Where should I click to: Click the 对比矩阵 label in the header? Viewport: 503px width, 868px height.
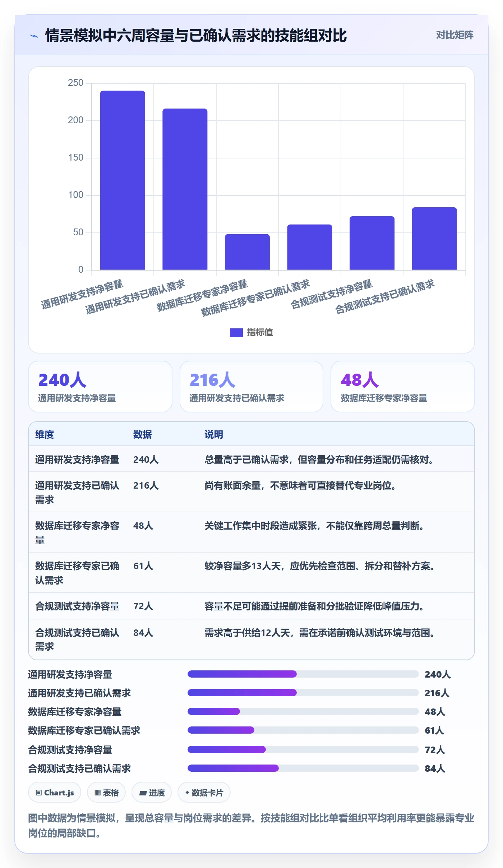(x=454, y=35)
